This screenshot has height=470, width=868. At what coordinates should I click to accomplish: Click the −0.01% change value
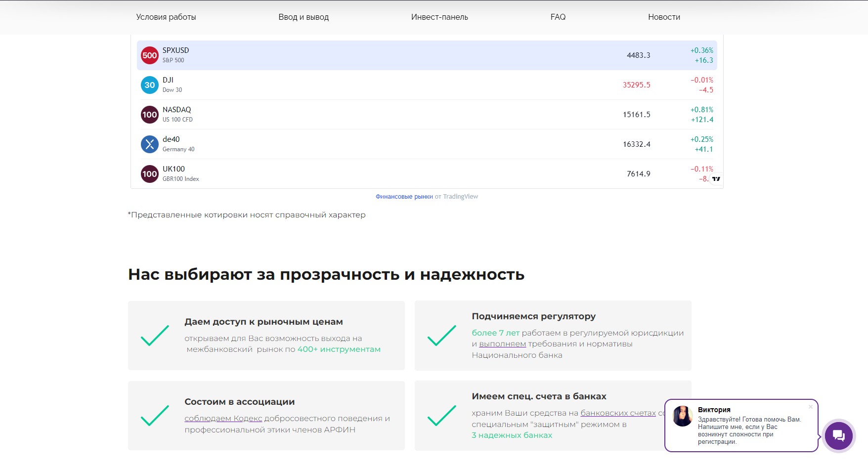(702, 80)
